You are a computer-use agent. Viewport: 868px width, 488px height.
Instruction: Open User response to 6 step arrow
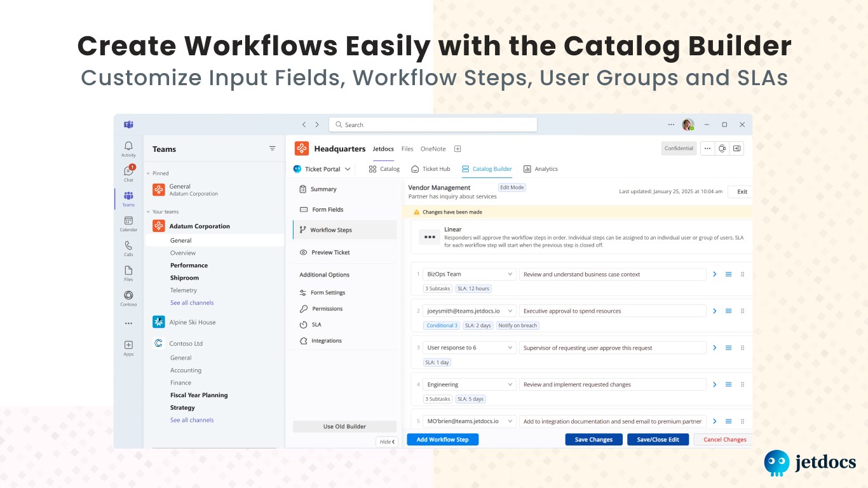(x=714, y=348)
